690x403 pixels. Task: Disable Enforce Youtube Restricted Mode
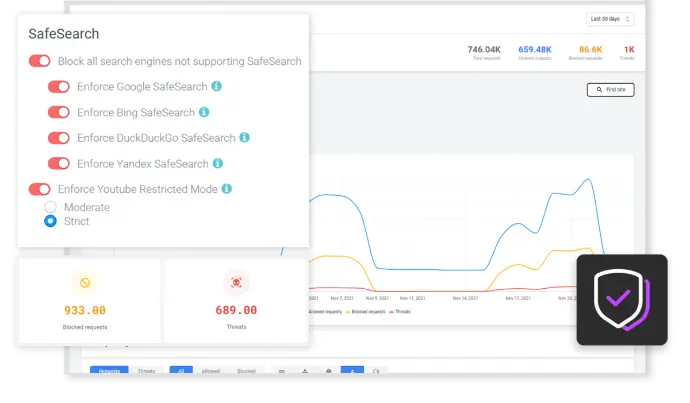pyautogui.click(x=40, y=189)
